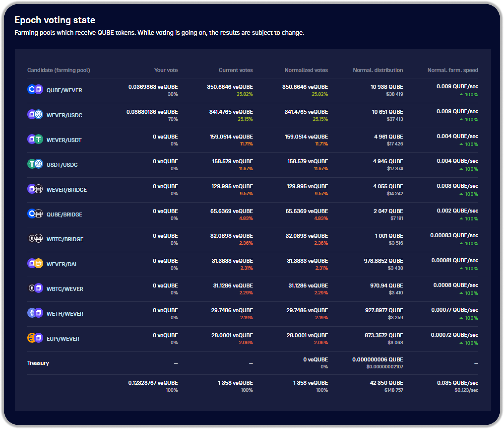Open the WBTC/WEVER farming pool link
Viewport: 504px width, 429px height.
point(65,289)
